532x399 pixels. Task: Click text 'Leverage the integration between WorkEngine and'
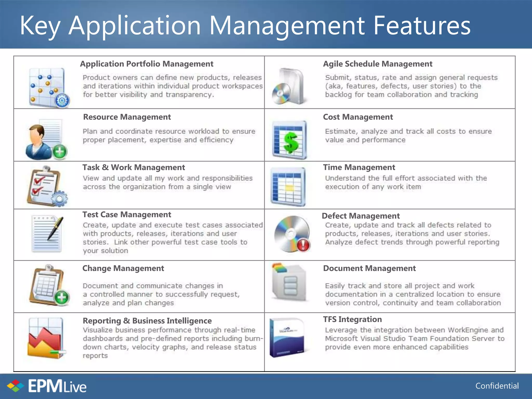coord(414,330)
